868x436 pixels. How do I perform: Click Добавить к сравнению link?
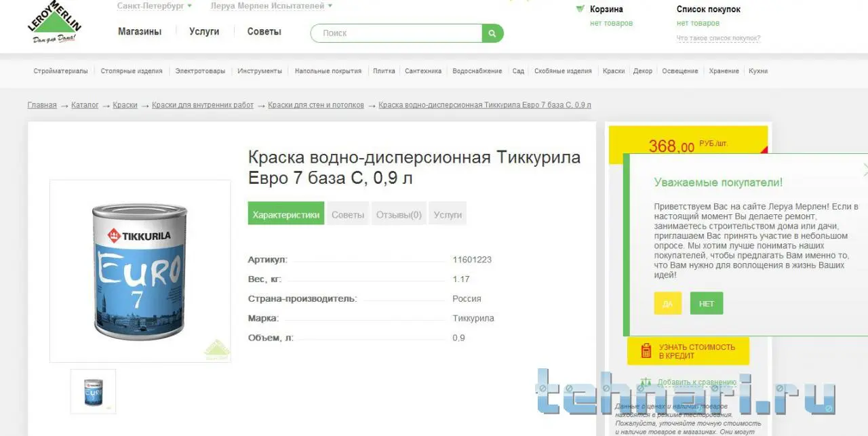[x=696, y=382]
